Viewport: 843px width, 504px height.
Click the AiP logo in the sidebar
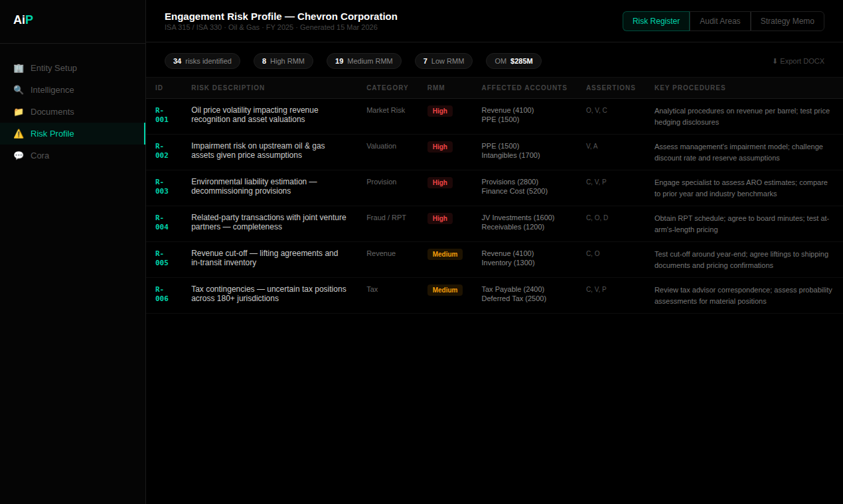22,20
